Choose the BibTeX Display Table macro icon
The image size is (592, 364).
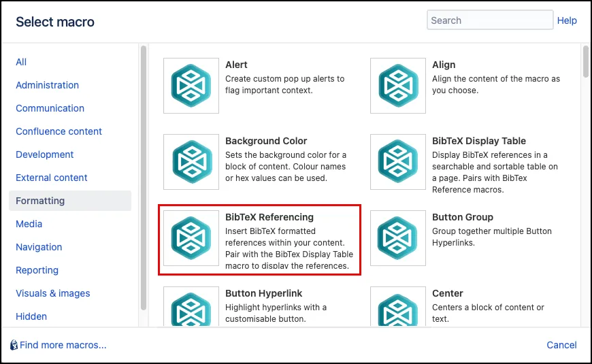click(398, 162)
